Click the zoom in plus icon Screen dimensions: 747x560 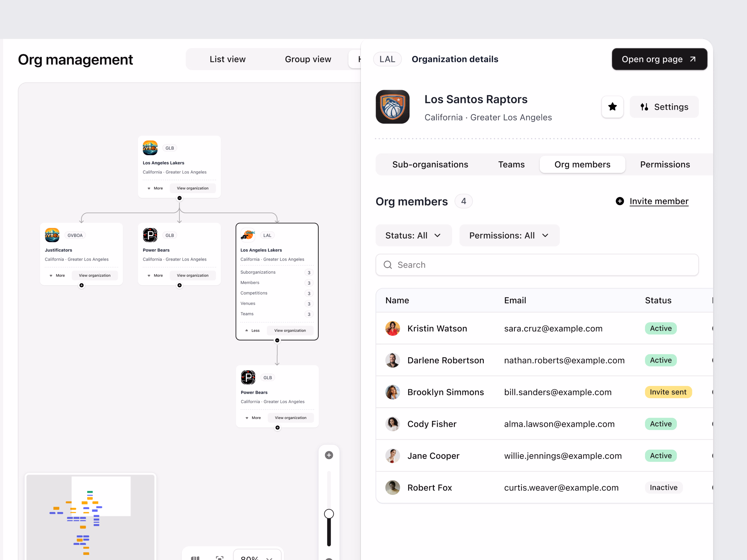pos(329,455)
